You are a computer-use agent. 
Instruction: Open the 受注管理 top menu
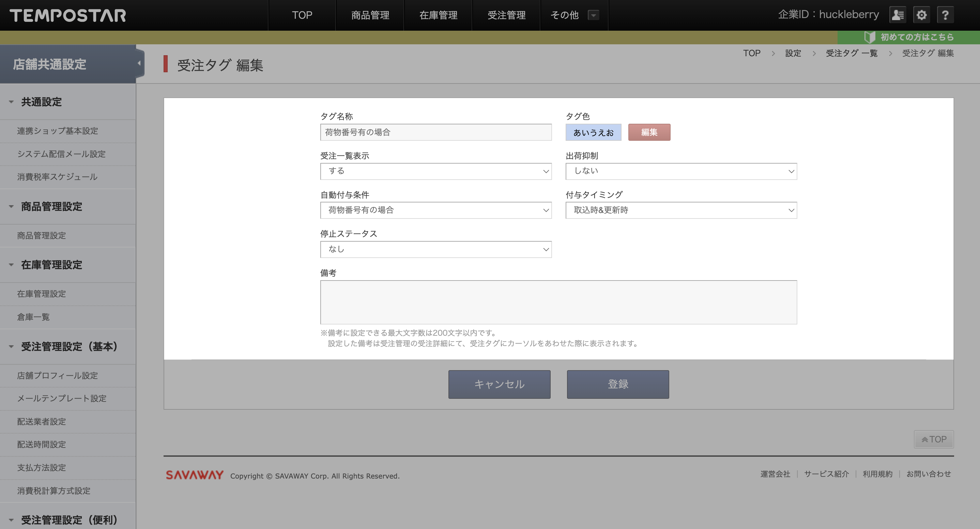coord(506,15)
